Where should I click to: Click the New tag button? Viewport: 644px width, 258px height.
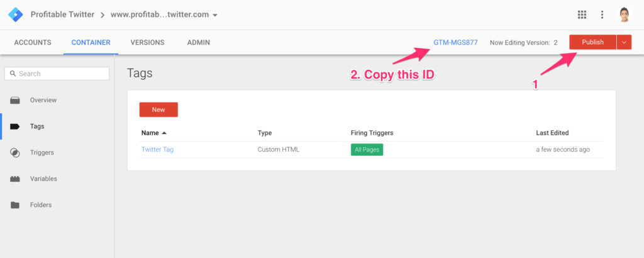(158, 109)
